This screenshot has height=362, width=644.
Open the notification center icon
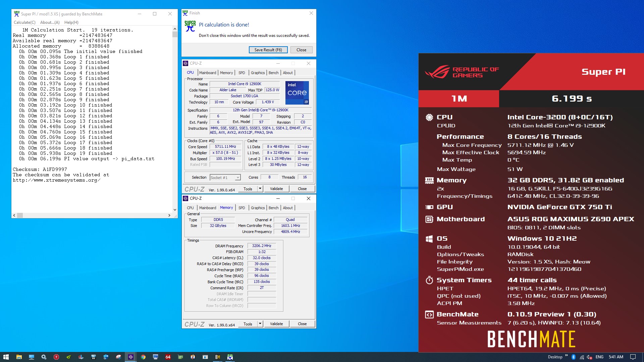pos(633,357)
